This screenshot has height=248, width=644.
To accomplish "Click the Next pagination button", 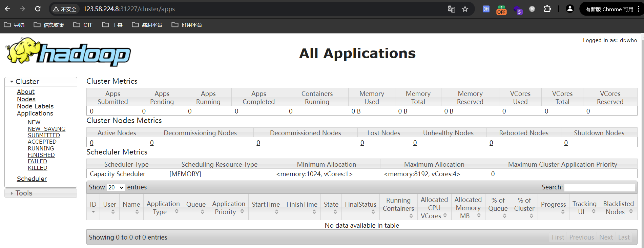I will coord(606,237).
